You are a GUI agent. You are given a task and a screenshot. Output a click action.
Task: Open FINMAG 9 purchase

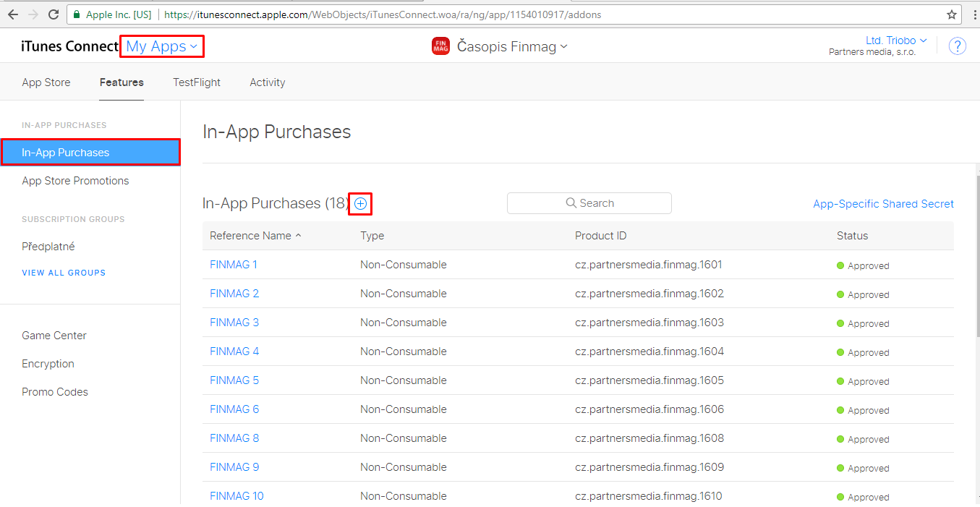pyautogui.click(x=234, y=467)
